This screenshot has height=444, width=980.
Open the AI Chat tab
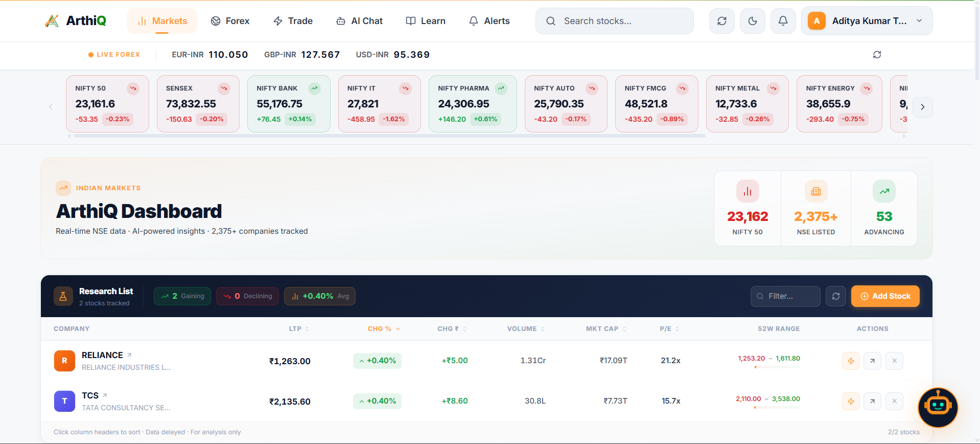pos(359,21)
